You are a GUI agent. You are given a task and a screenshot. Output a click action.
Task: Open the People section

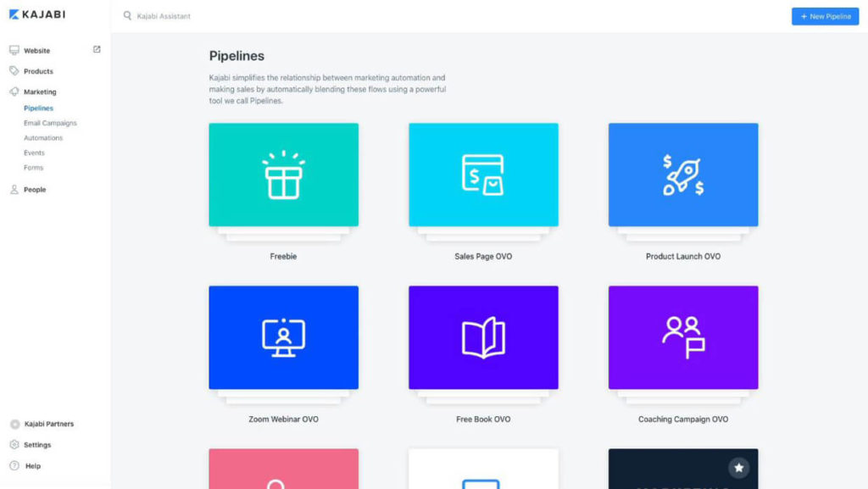35,190
